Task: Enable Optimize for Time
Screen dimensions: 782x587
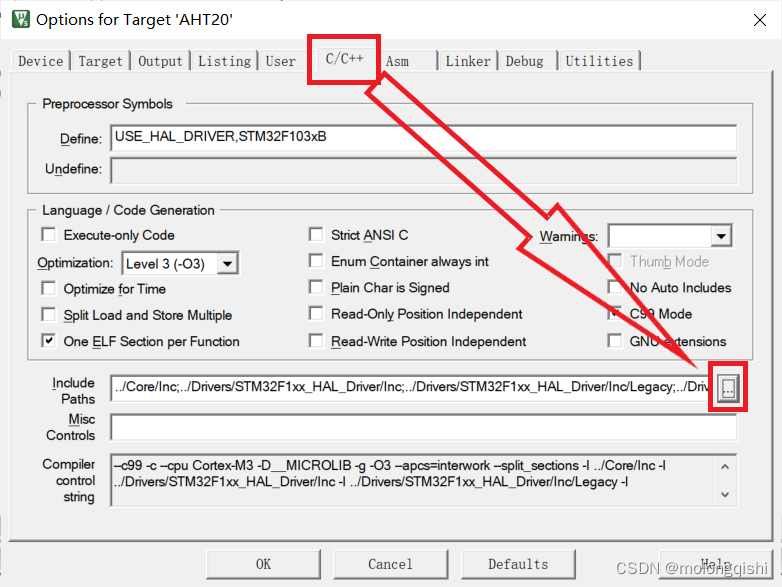Action: 48,288
